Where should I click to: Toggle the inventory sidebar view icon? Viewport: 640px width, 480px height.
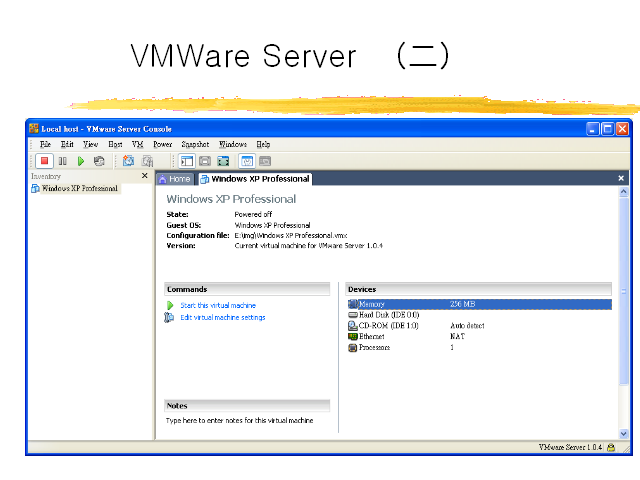[187, 161]
